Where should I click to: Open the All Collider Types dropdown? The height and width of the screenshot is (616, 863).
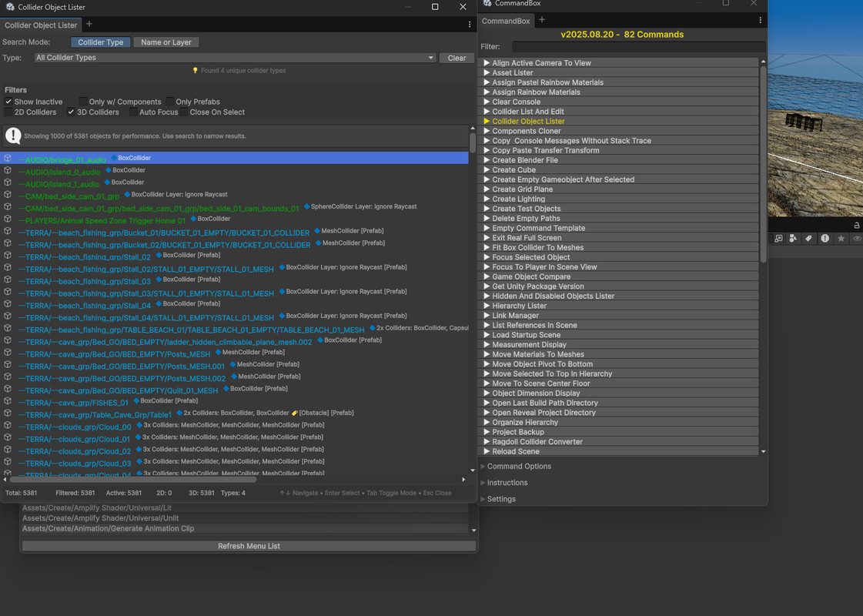coord(235,58)
